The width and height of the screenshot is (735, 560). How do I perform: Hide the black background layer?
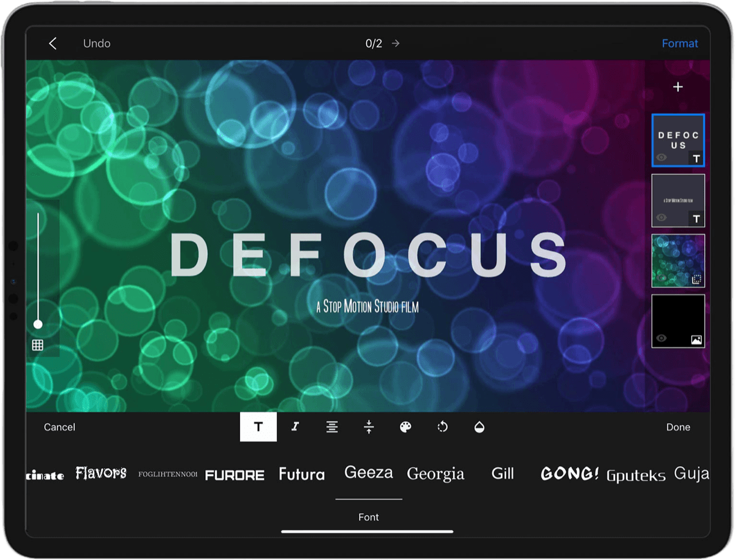(662, 339)
